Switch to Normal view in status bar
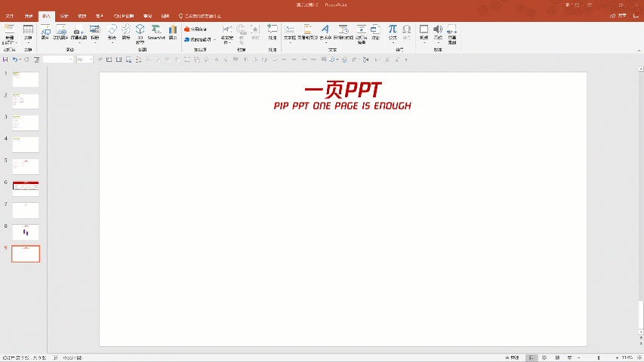This screenshot has height=362, width=644. 532,357
